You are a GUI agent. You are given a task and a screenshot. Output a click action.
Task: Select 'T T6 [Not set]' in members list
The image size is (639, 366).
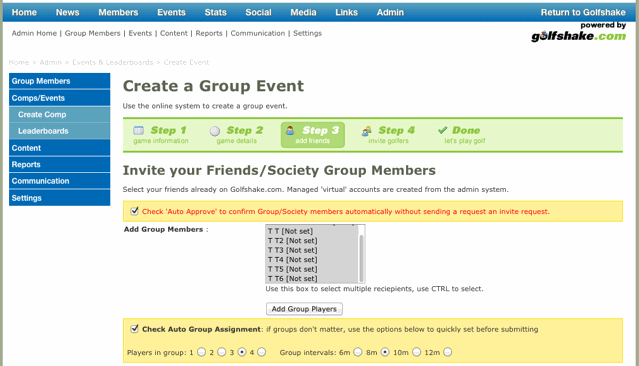[312, 278]
